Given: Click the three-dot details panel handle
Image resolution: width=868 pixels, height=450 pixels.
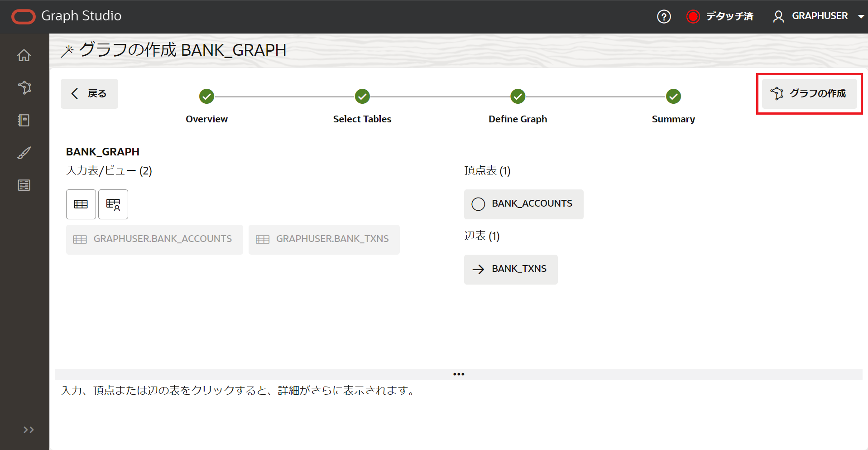Looking at the screenshot, I should click(459, 374).
